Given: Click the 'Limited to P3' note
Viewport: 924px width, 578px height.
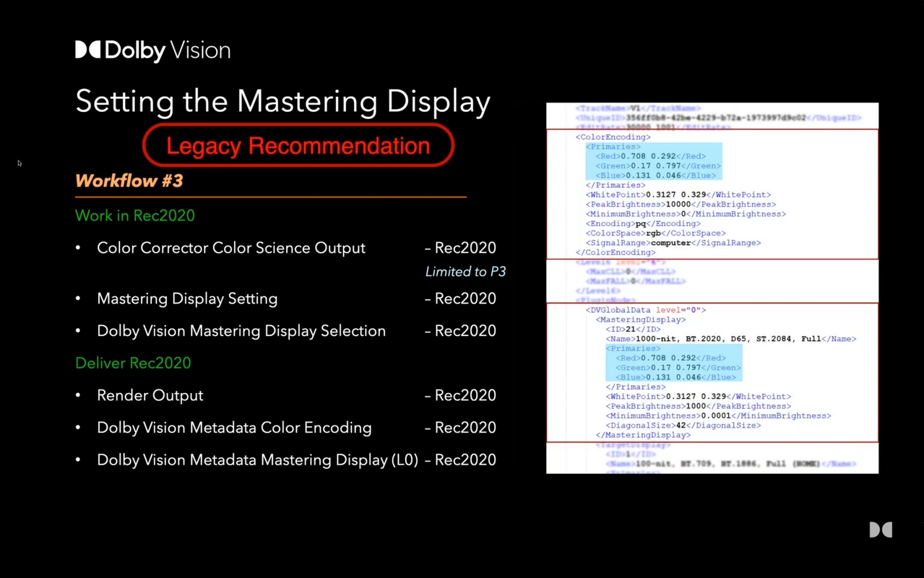Looking at the screenshot, I should [x=465, y=272].
